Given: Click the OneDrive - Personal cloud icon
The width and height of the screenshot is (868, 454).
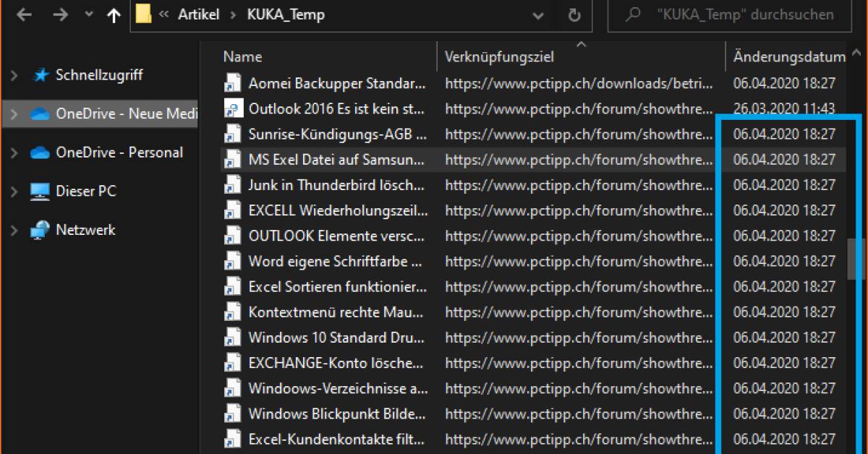Looking at the screenshot, I should pos(40,153).
